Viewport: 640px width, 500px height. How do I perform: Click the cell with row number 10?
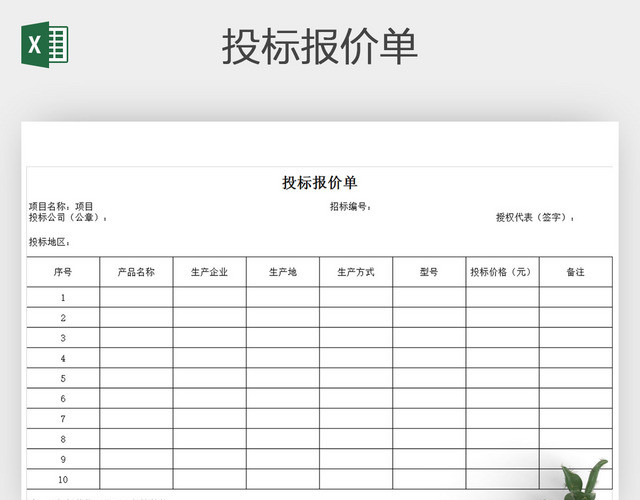tap(63, 479)
